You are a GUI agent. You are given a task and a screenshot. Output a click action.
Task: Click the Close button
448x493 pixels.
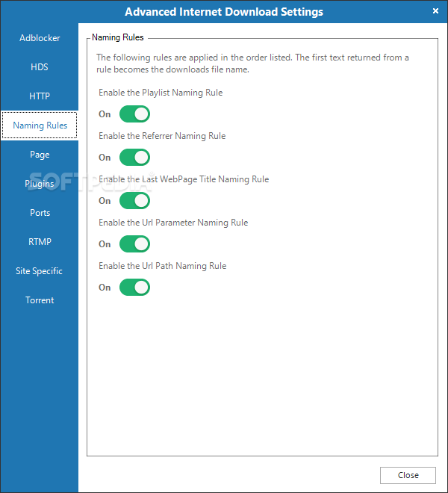click(x=408, y=475)
